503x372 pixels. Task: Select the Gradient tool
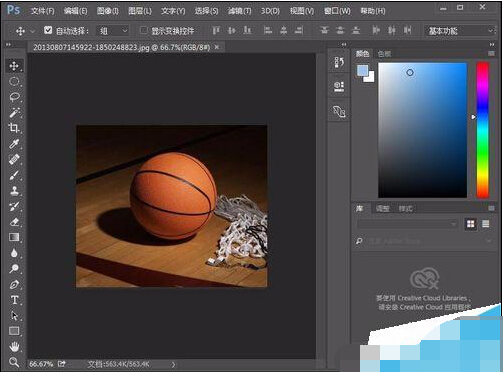click(x=14, y=237)
